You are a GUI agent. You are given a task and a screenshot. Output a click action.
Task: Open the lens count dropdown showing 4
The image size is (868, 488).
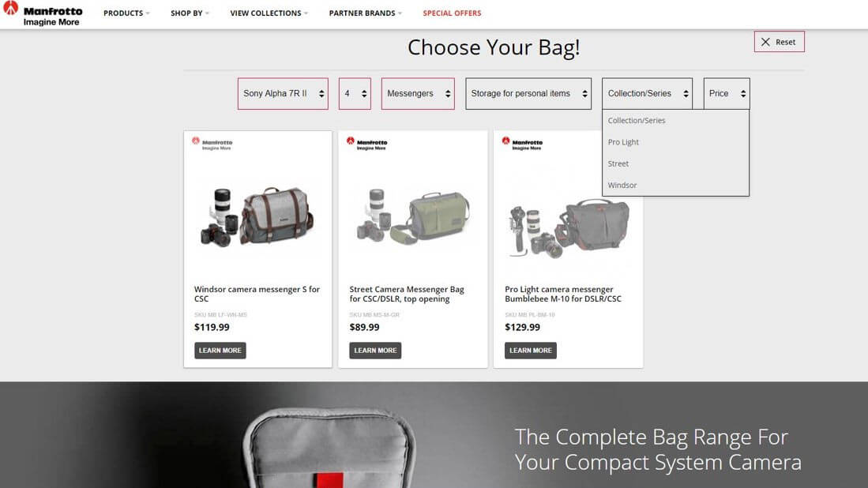(x=355, y=93)
